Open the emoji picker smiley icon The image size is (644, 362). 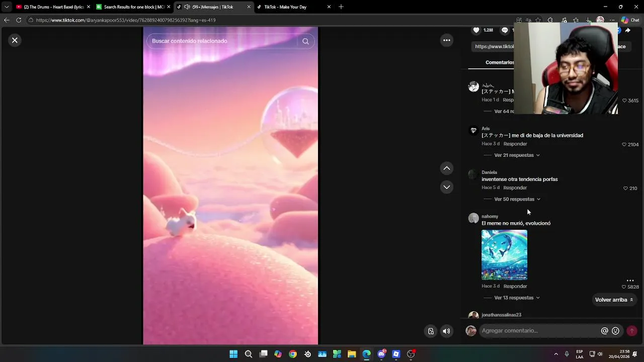[615, 331]
